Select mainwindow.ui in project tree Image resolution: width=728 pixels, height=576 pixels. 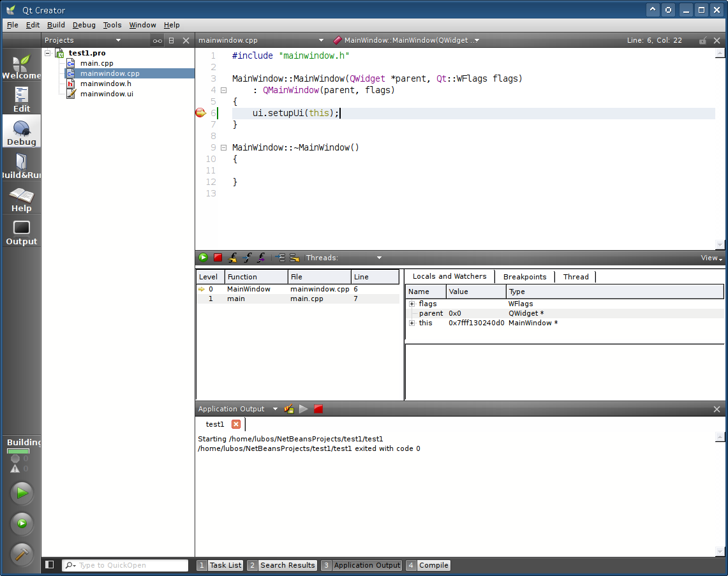tap(107, 94)
